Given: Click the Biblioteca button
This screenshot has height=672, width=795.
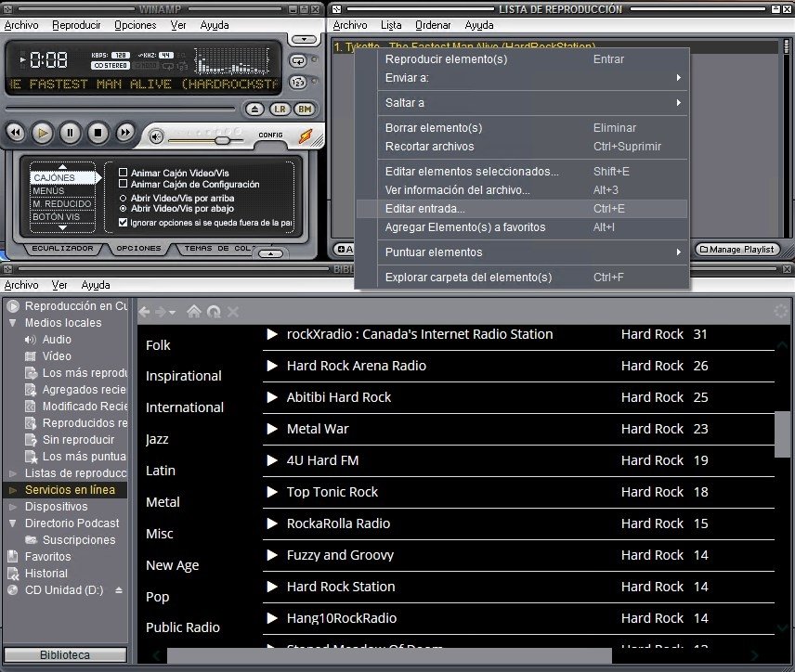Looking at the screenshot, I should pos(65,654).
